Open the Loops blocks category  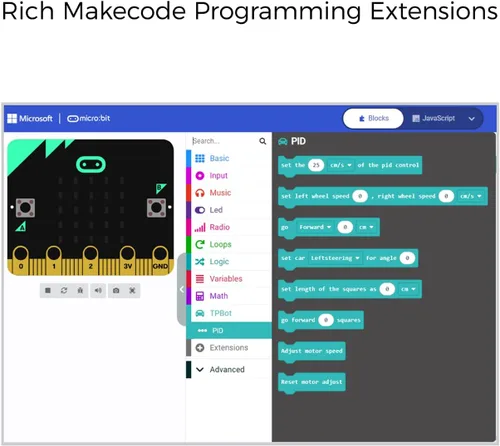(x=228, y=244)
